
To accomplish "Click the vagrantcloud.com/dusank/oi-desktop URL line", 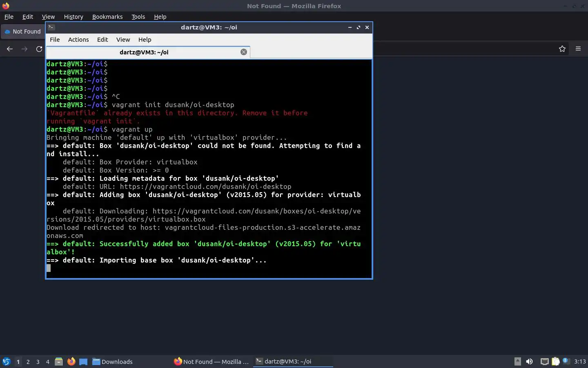I will pyautogui.click(x=177, y=186).
